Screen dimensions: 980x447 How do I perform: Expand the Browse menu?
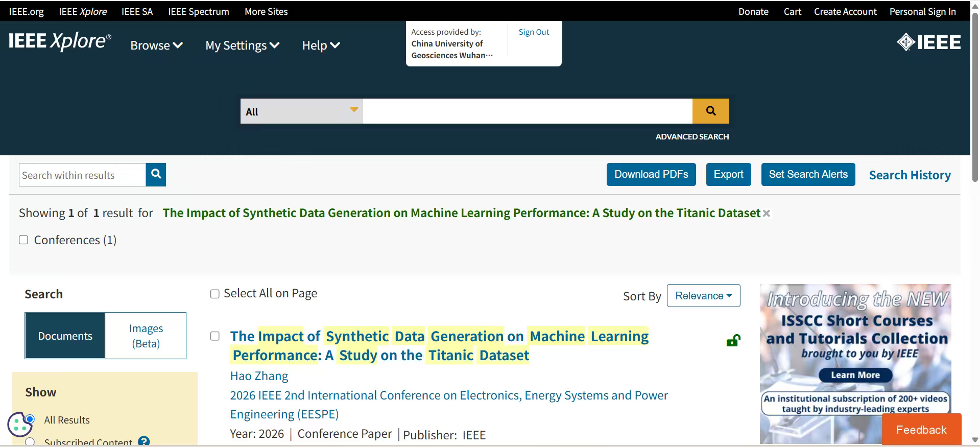click(156, 45)
